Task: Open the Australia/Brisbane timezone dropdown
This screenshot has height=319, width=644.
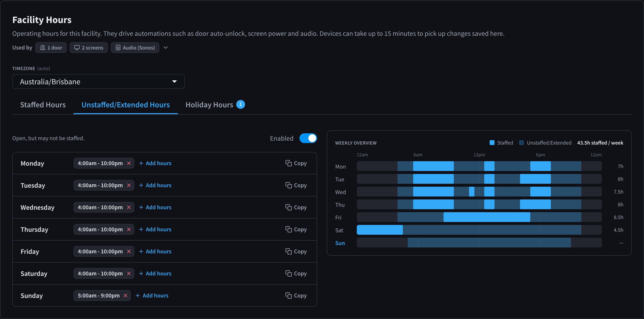Action: coord(99,82)
